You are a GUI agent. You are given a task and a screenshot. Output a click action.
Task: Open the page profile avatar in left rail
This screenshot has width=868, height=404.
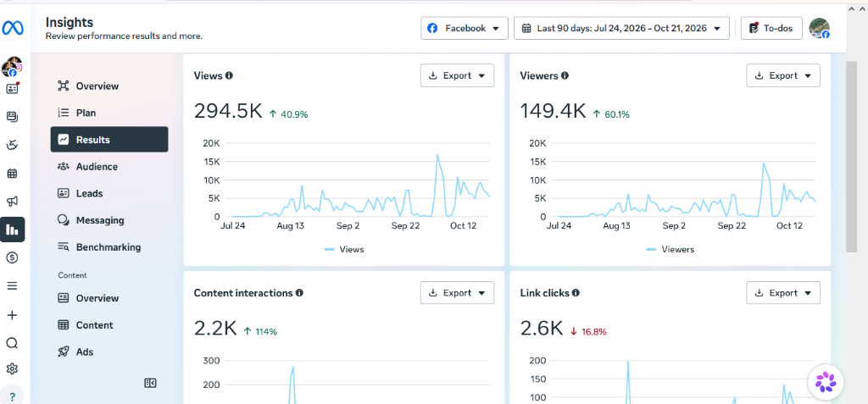[12, 66]
